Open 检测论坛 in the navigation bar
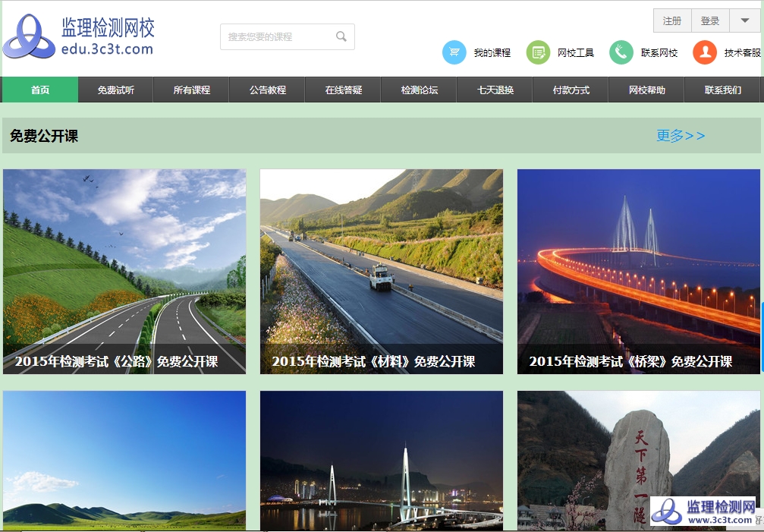764x532 pixels. 420,90
